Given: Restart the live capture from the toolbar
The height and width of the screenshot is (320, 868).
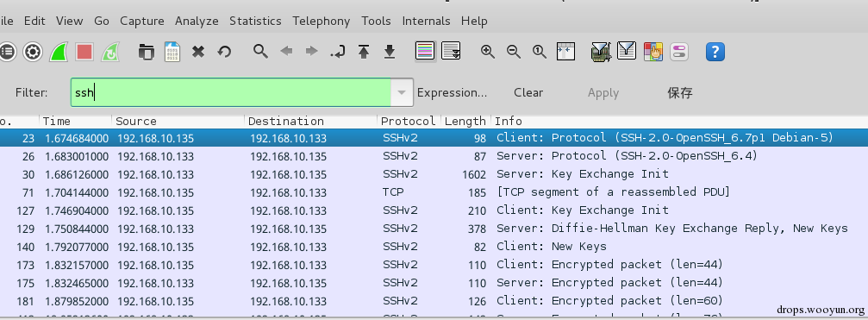Looking at the screenshot, I should 110,52.
